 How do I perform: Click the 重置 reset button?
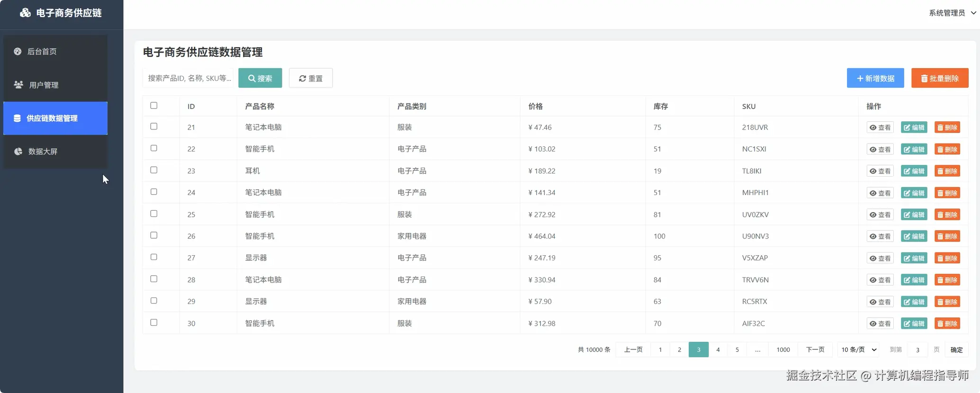(311, 78)
